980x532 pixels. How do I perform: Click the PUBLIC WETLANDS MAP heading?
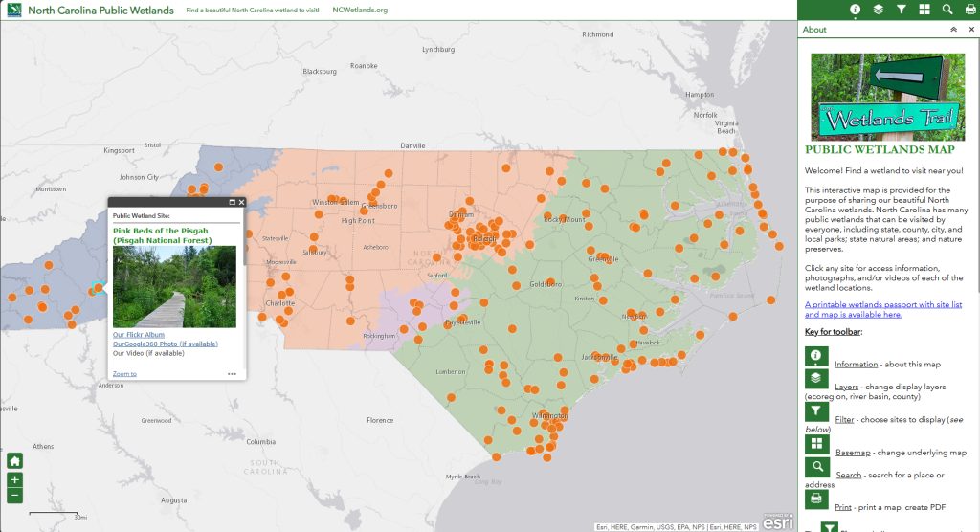[x=880, y=149]
